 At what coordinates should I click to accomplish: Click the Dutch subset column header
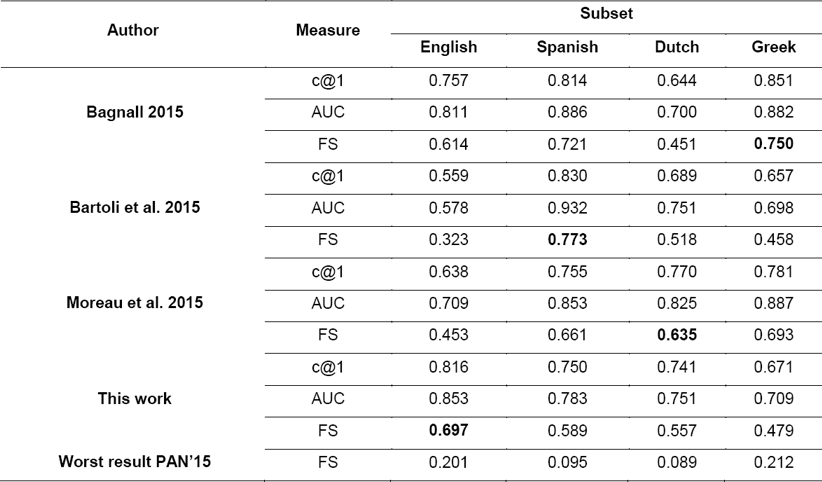pyautogui.click(x=677, y=47)
